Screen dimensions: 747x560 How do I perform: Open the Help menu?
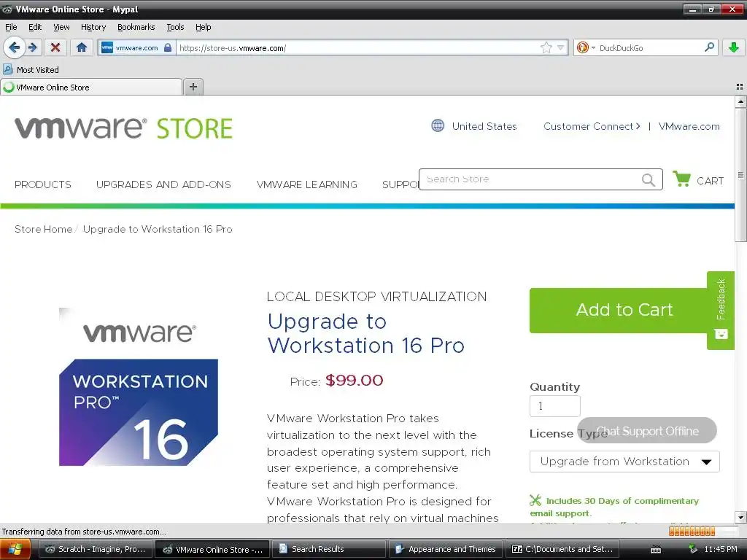pyautogui.click(x=204, y=27)
